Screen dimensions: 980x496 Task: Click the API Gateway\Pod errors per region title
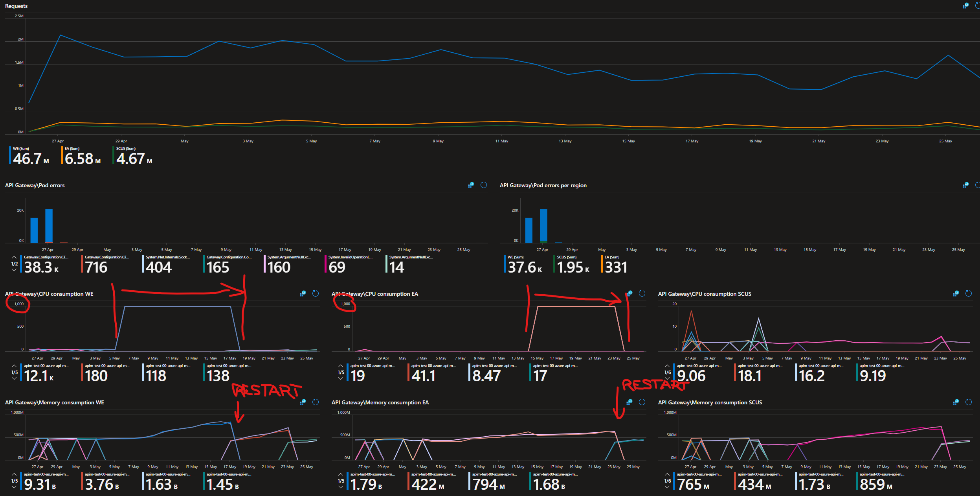(543, 185)
